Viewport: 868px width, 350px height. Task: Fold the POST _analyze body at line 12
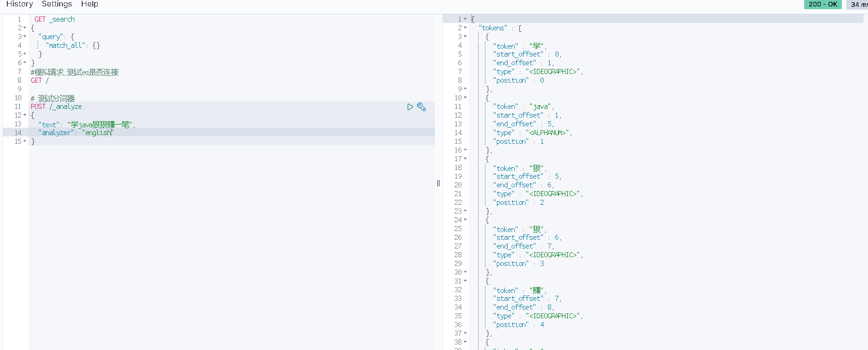[x=25, y=115]
